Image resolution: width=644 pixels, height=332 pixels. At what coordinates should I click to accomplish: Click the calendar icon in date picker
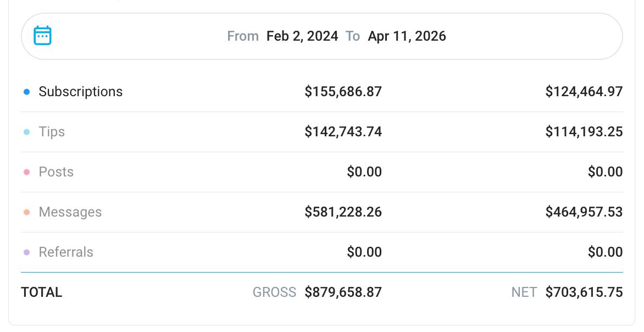click(x=42, y=36)
